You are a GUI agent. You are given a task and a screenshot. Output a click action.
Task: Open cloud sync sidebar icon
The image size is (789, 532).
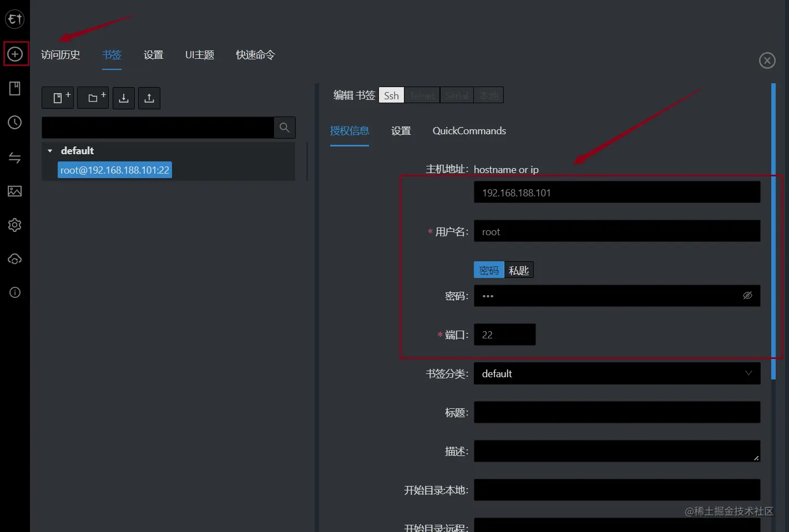point(15,259)
